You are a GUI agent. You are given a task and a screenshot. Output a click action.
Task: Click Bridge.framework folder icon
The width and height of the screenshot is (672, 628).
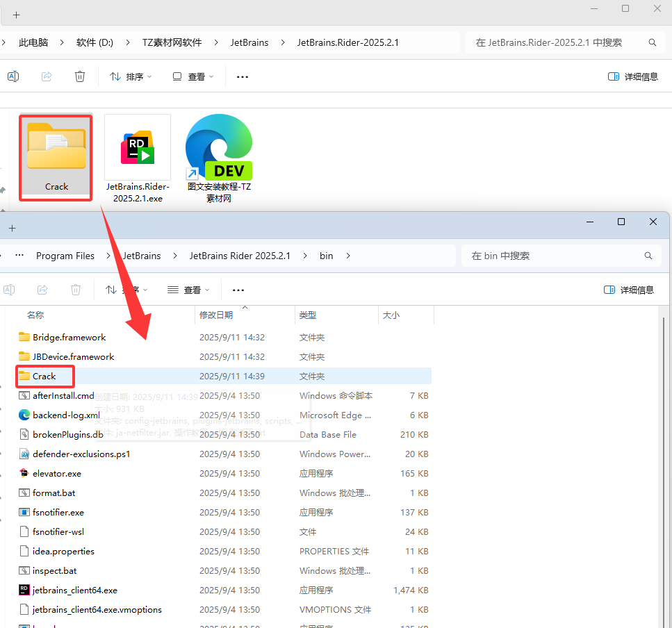(24, 337)
